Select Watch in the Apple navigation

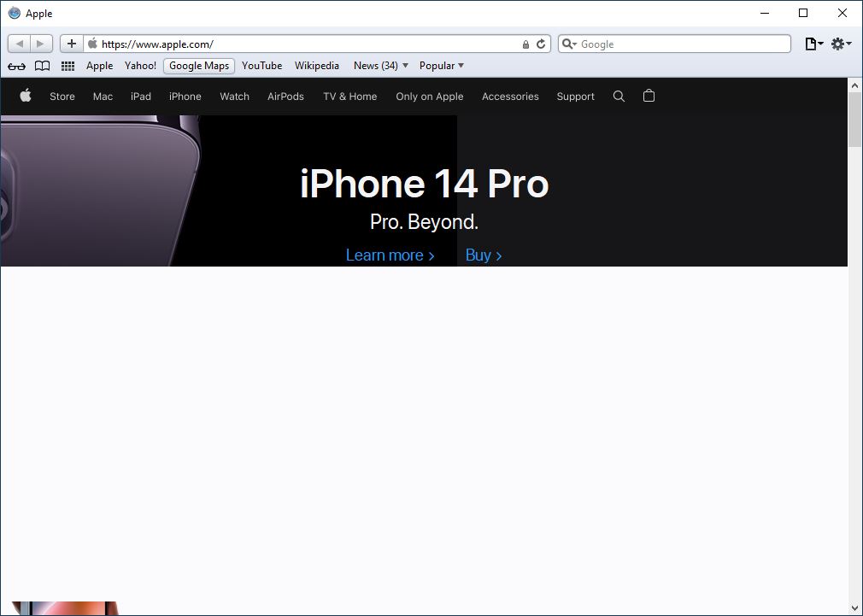pyautogui.click(x=234, y=97)
